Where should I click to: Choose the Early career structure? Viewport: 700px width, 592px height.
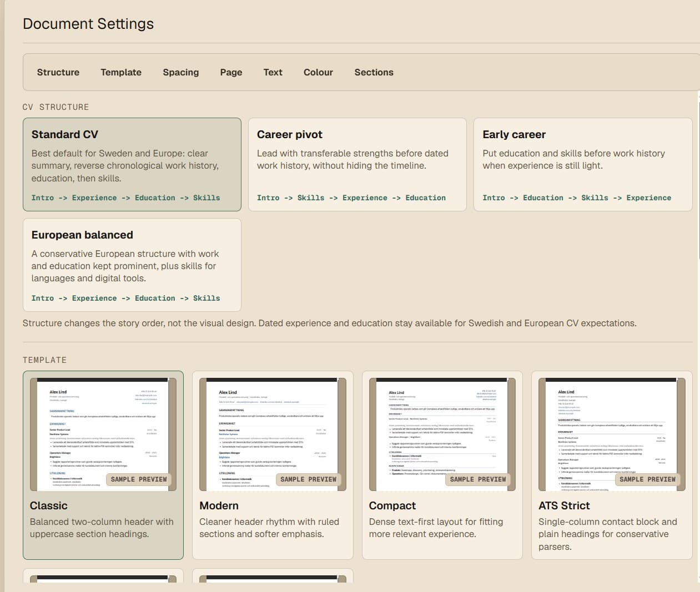(x=583, y=164)
